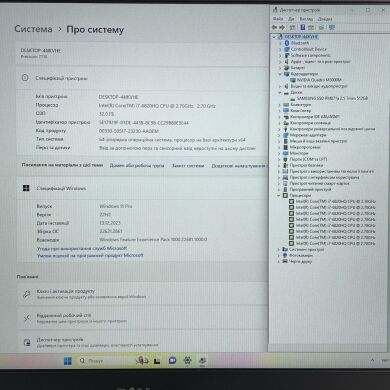Click the Software components icon
Image resolution: width=390 pixels, height=390 pixels.
(x=287, y=55)
